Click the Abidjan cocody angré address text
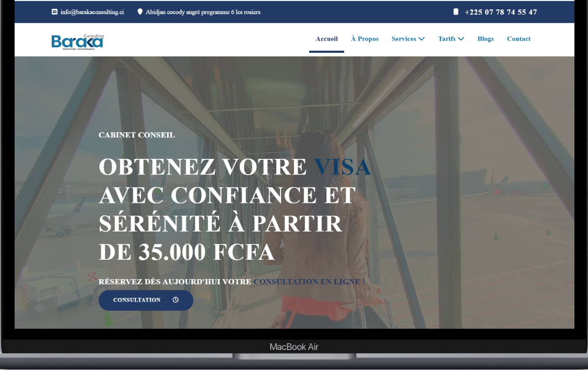 click(x=203, y=12)
